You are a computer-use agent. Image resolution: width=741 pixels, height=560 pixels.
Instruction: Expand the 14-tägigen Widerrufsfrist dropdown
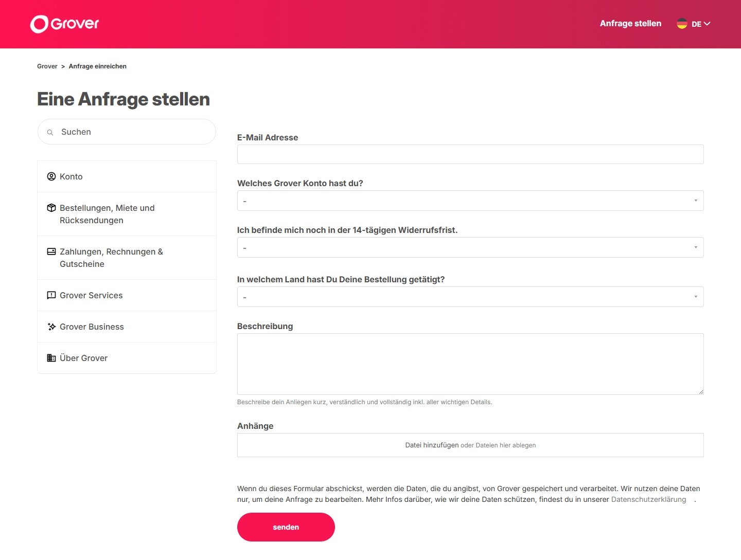[470, 247]
